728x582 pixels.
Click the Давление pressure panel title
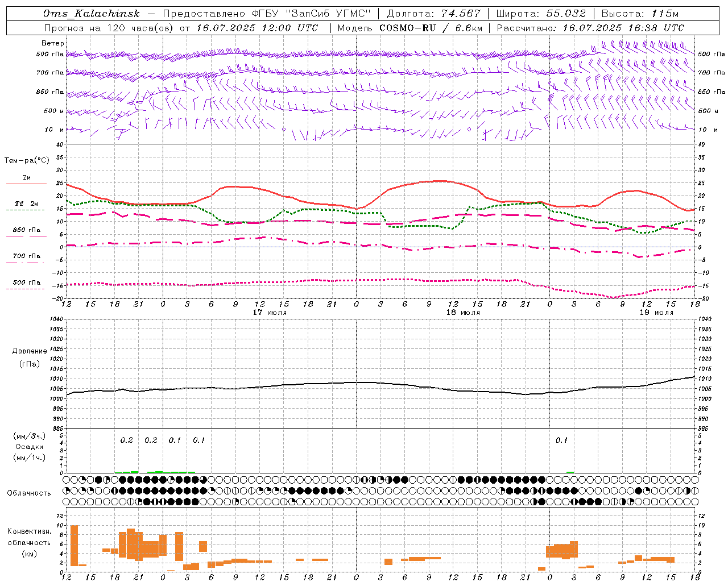30,351
